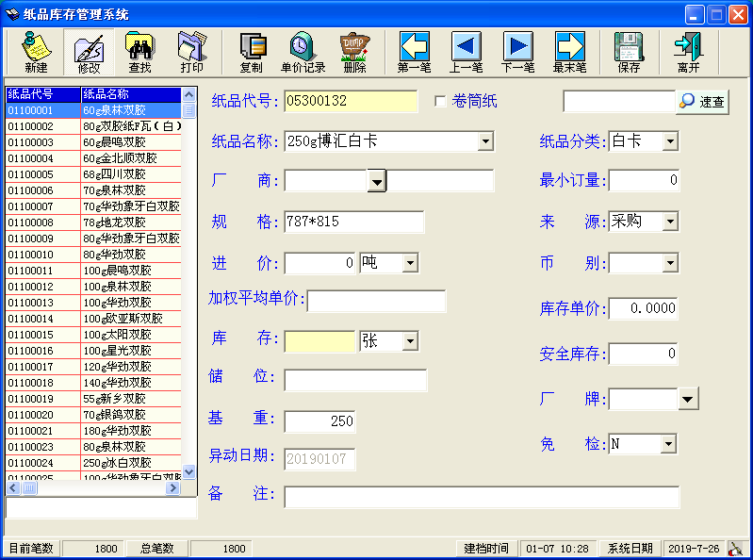Open the 币别 currency dropdown

[x=670, y=263]
